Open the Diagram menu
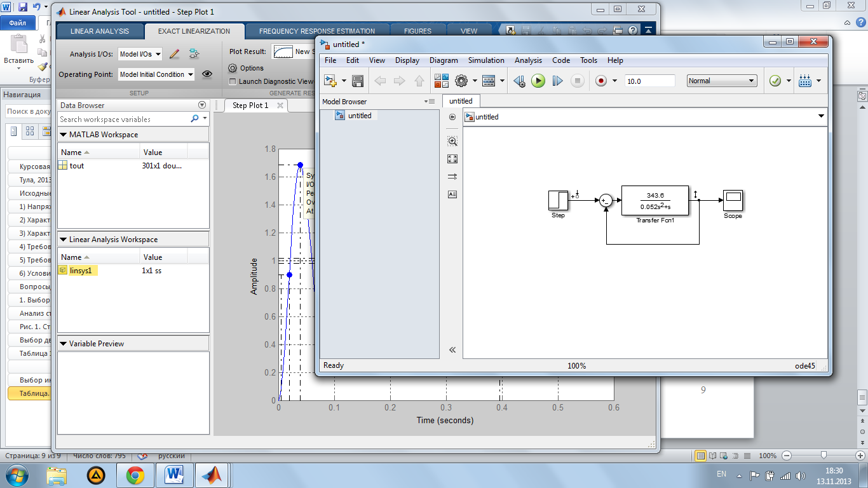 click(x=444, y=60)
